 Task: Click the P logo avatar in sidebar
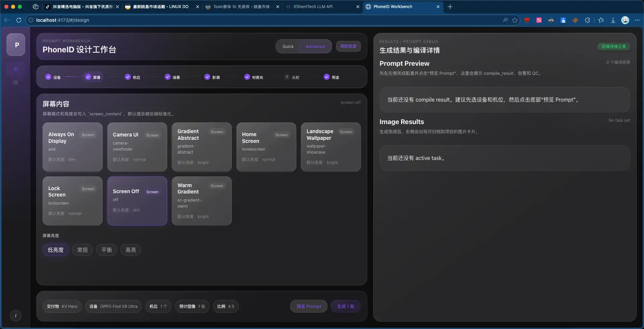[x=16, y=45]
